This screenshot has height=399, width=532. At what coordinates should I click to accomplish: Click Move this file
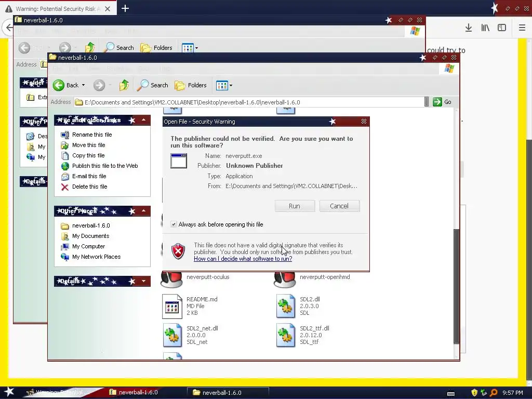tap(88, 145)
